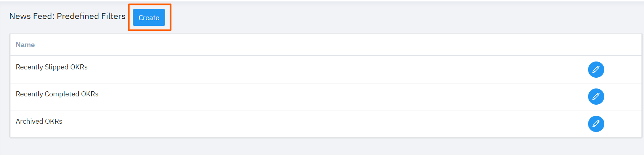Click the Name column header

tap(25, 45)
